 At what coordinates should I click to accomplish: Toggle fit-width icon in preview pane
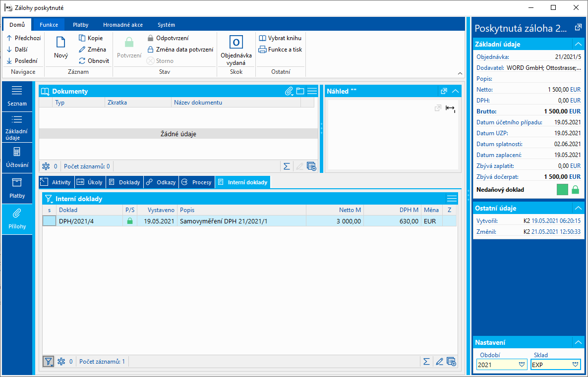450,108
